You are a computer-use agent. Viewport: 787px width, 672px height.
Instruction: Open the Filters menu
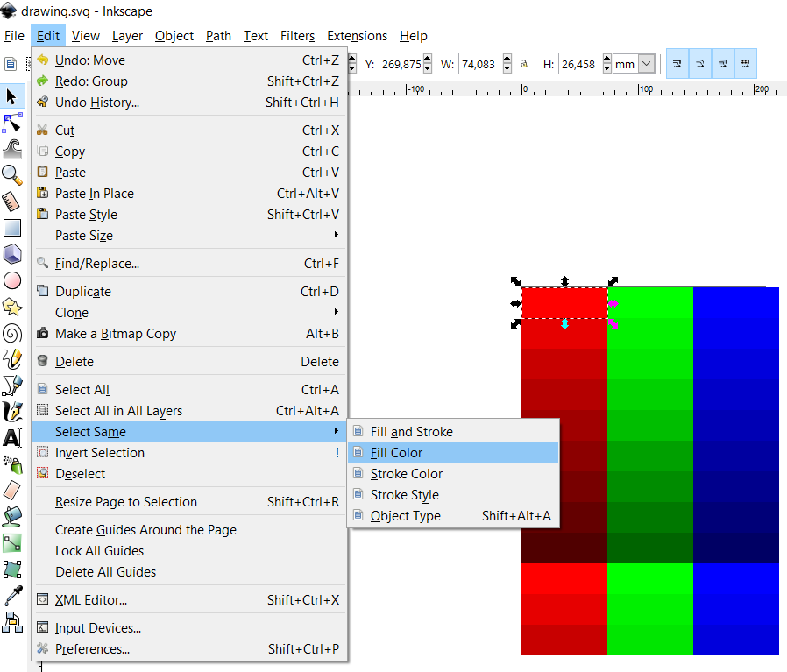[x=297, y=36]
